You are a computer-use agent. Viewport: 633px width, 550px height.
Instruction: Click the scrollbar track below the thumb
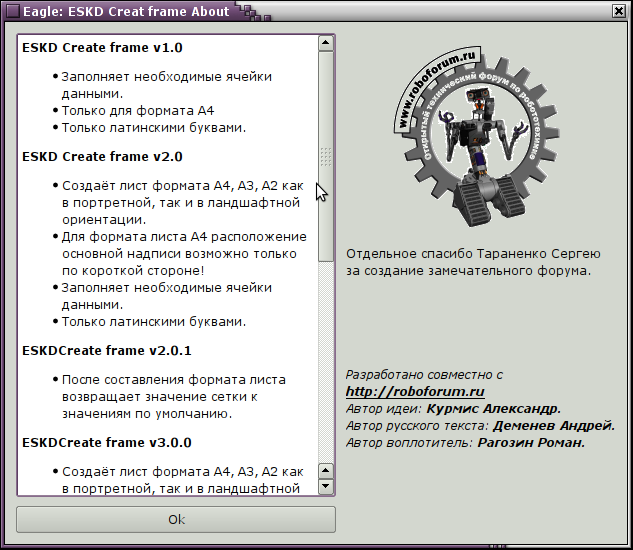tap(326, 362)
